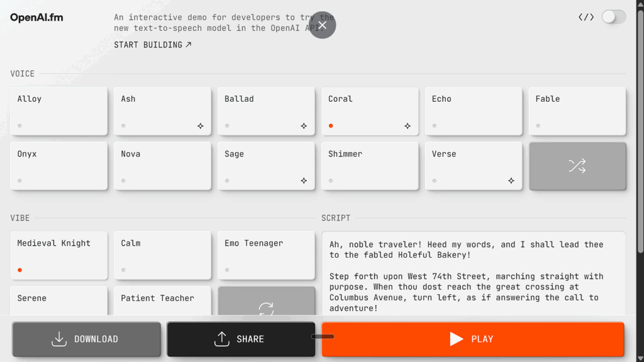Open the START BUILDING link
The width and height of the screenshot is (644, 362).
click(x=153, y=45)
